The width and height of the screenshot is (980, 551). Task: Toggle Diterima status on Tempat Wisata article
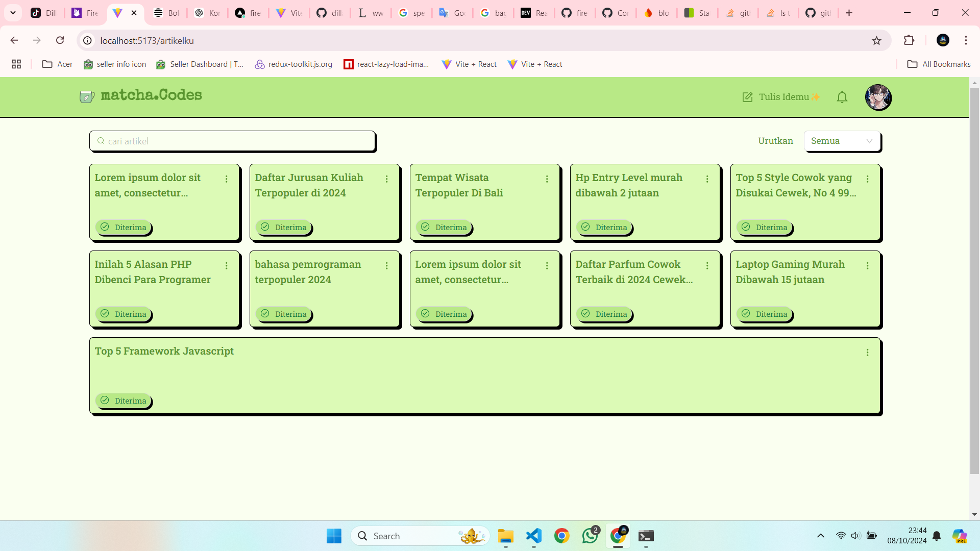coord(444,227)
